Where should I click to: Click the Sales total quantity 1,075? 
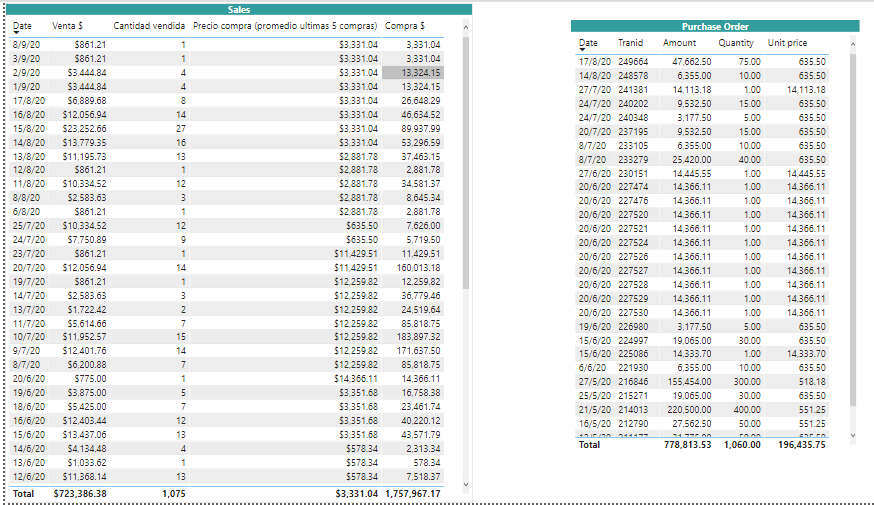174,493
